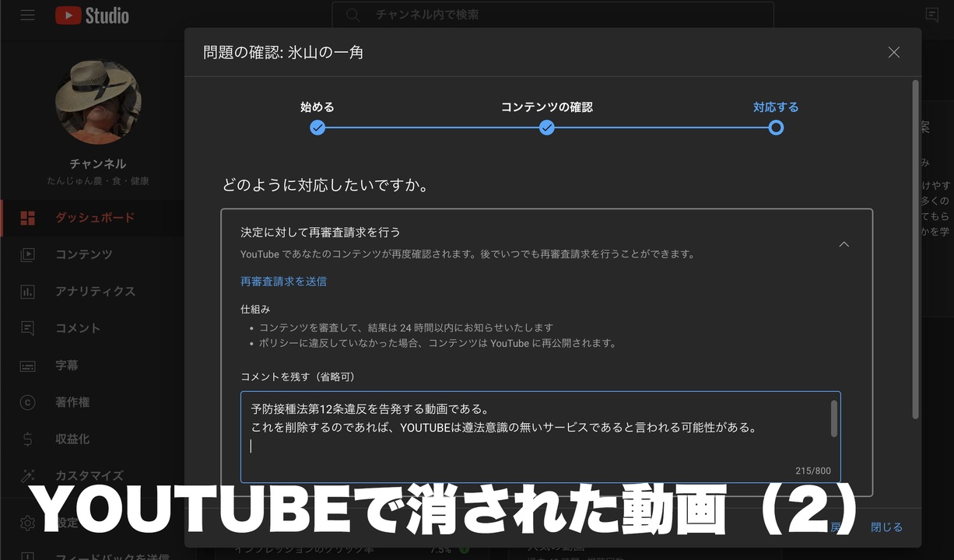This screenshot has width=954, height=560.
Task: Collapse the 再審査請求 section chevron
Action: click(844, 244)
